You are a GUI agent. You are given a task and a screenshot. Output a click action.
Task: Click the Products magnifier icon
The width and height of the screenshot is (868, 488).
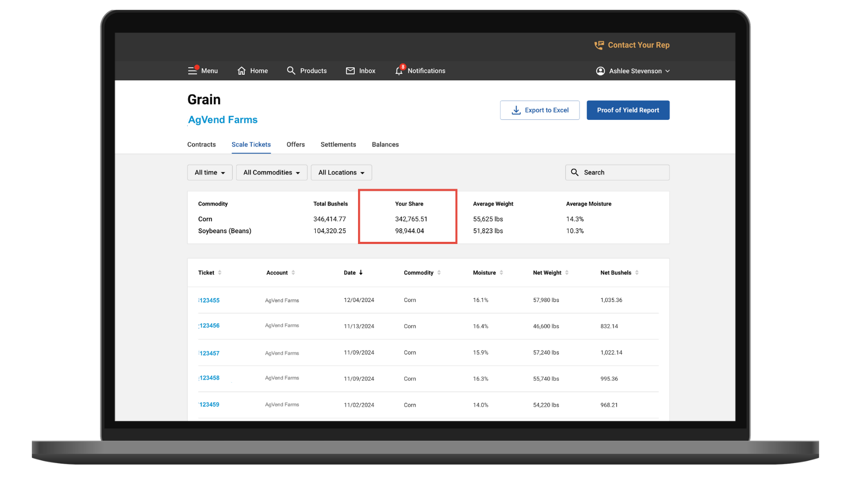291,70
